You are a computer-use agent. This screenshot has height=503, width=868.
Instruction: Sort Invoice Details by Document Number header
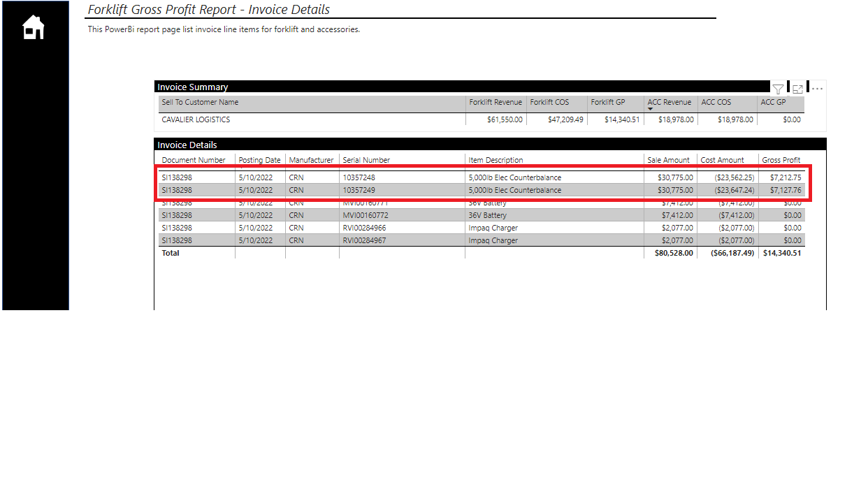coord(194,160)
